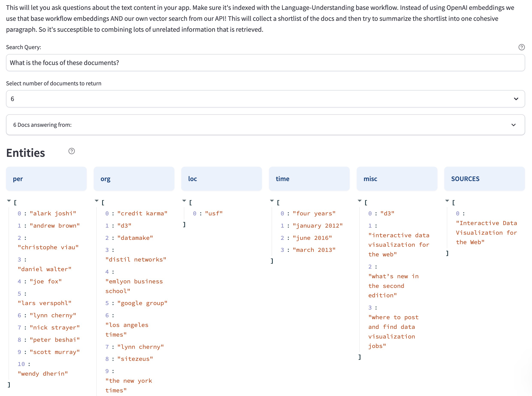Image resolution: width=532 pixels, height=396 pixels.
Task: Collapse the SOURCES JSON array
Action: pos(447,201)
